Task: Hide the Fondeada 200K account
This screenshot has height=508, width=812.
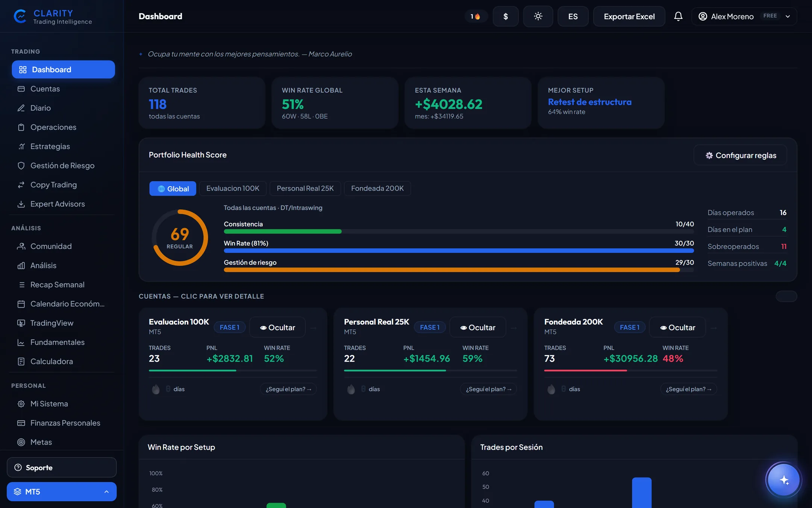Action: click(x=678, y=327)
